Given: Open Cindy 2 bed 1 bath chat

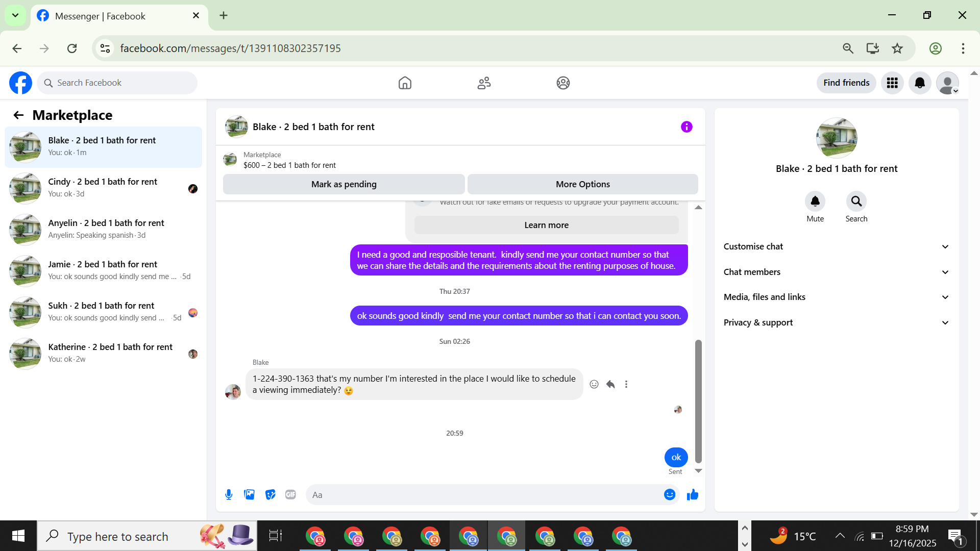Looking at the screenshot, I should tap(104, 188).
